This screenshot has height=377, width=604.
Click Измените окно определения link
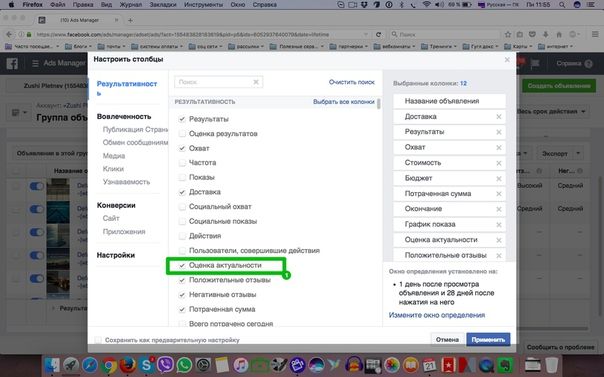pos(437,315)
